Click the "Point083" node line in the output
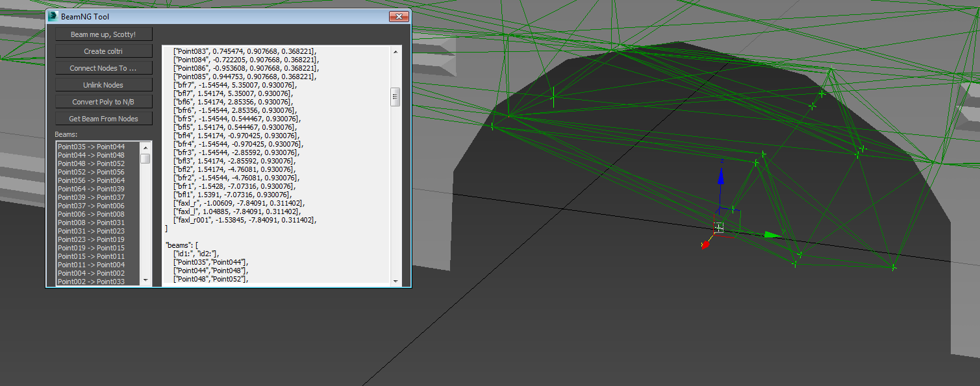980x386 pixels. [x=245, y=51]
